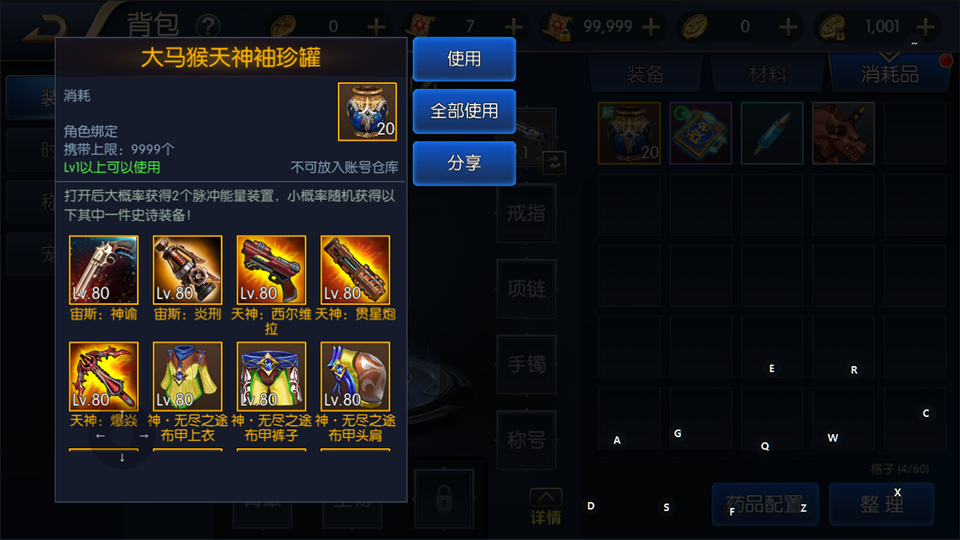This screenshot has height=540, width=960.
Task: Switch to the 装备 tab
Action: [x=645, y=74]
